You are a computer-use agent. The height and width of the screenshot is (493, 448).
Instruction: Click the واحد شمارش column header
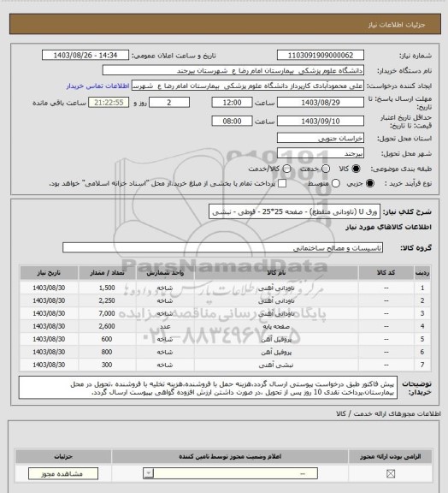165,273
